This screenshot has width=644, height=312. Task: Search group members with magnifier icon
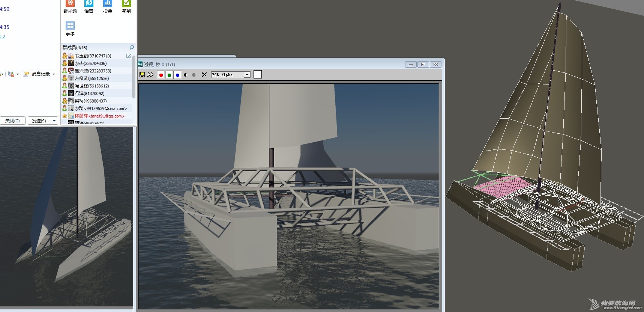pos(132,47)
